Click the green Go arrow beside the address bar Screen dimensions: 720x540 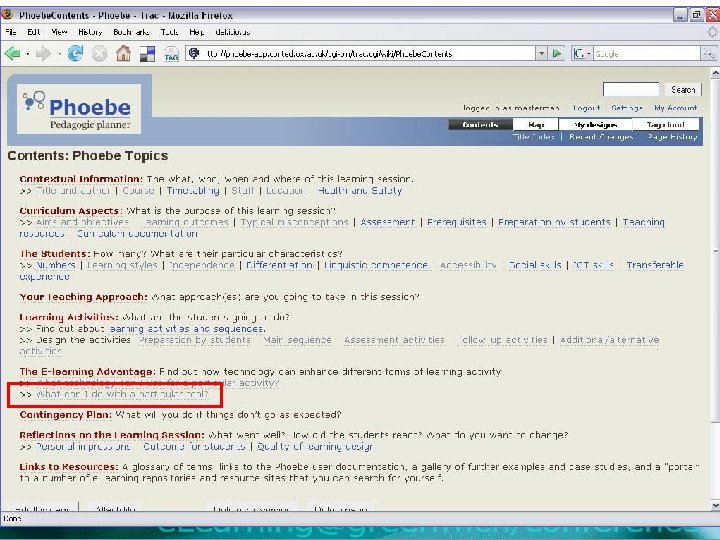pyautogui.click(x=557, y=53)
